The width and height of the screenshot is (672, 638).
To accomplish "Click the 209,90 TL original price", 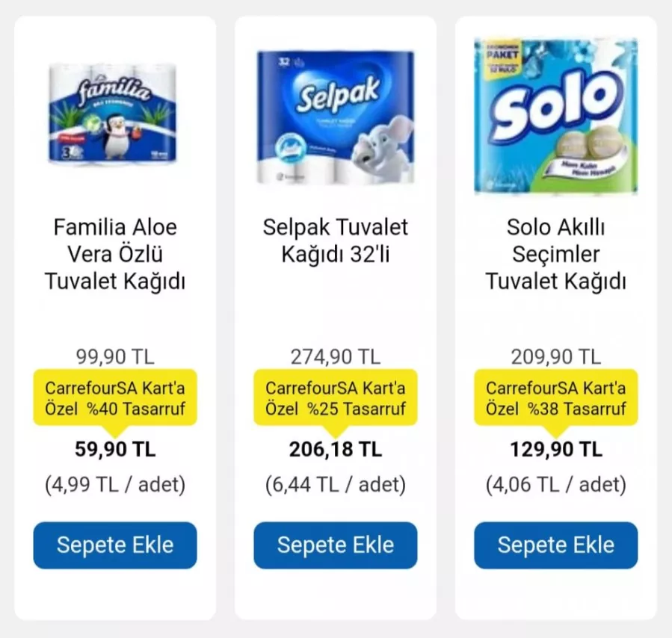I will 555,356.
